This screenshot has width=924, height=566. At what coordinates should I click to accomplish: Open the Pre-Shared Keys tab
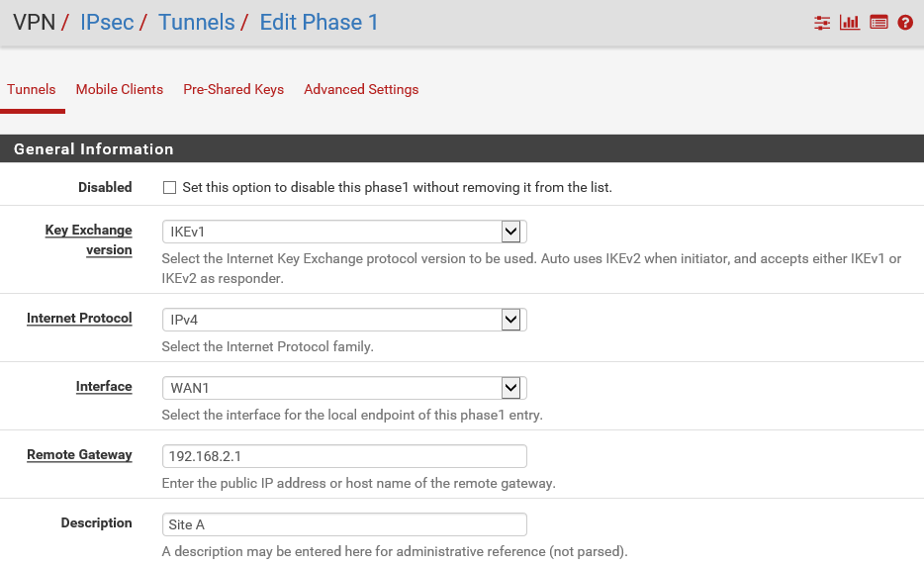pos(233,90)
